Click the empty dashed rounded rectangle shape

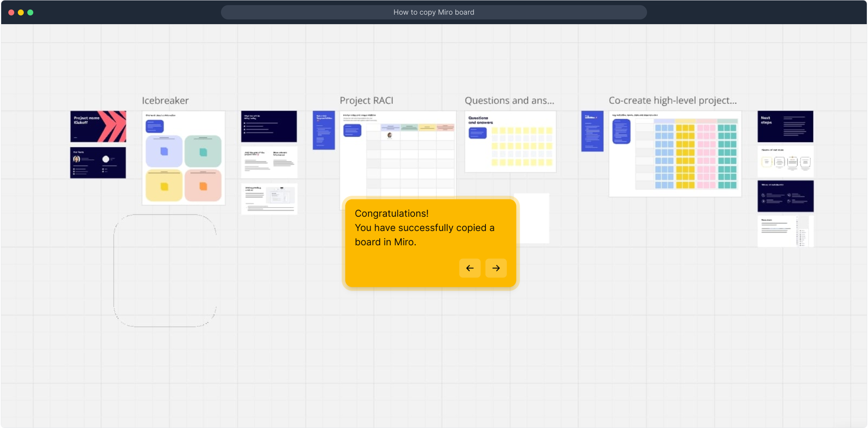click(x=165, y=271)
